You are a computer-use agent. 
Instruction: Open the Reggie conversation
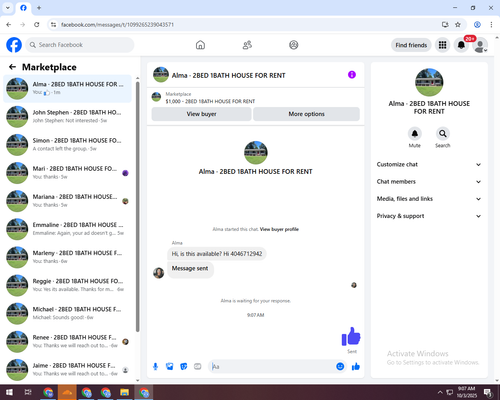[x=67, y=285]
